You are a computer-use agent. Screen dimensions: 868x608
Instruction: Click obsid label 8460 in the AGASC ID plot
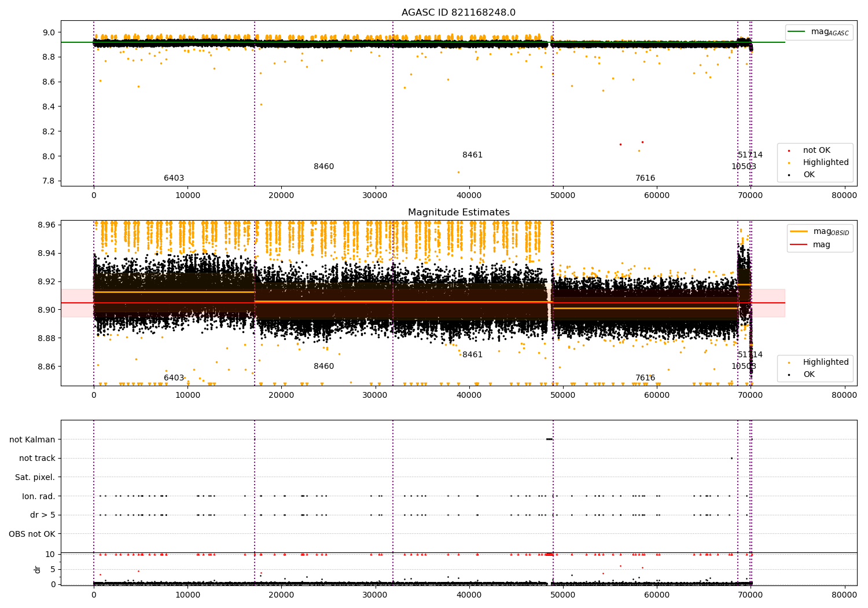323,167
